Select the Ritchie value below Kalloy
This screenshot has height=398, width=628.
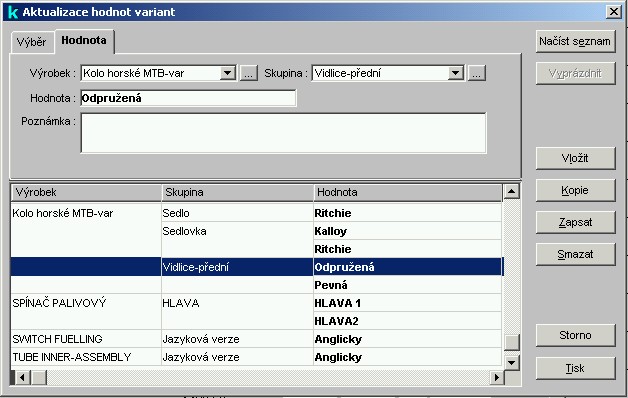tap(407, 249)
